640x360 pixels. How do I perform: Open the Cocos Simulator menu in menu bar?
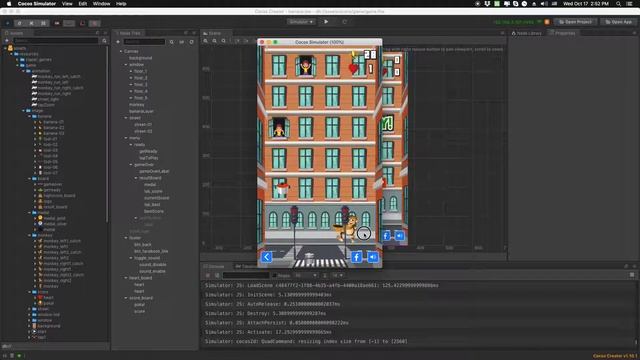tap(37, 4)
